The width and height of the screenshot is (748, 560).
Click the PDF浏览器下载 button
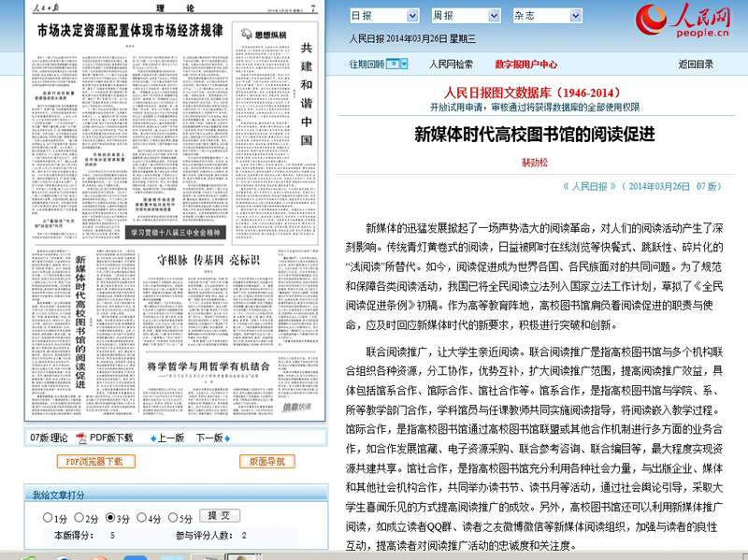coord(96,461)
